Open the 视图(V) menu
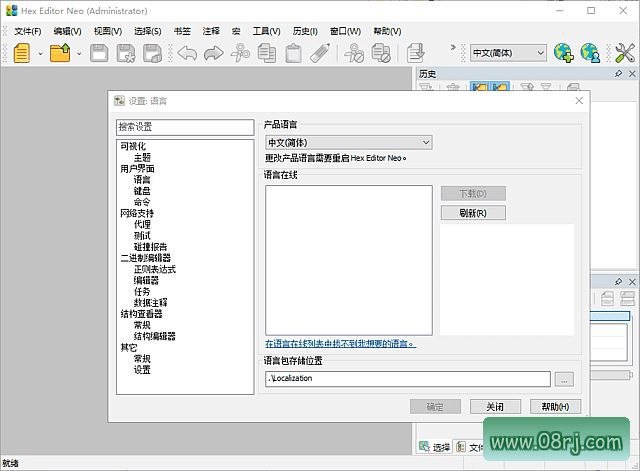Screen dimensions: 640x471 point(108,31)
